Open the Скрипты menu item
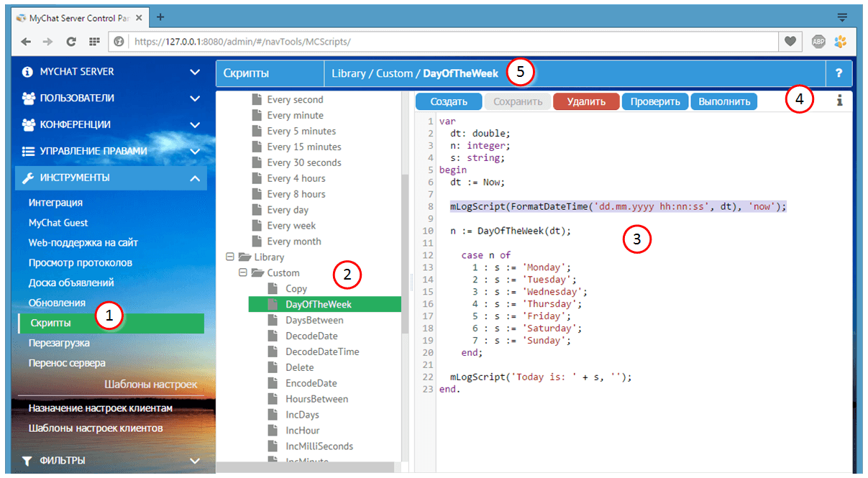The image size is (868, 478). coord(50,323)
